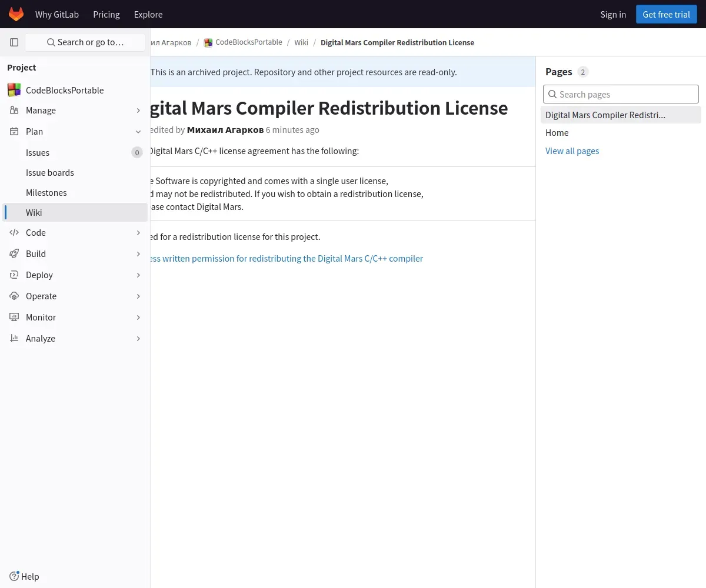This screenshot has width=706, height=588.
Task: Click the Wiki breadcrumb link
Action: pyautogui.click(x=301, y=42)
